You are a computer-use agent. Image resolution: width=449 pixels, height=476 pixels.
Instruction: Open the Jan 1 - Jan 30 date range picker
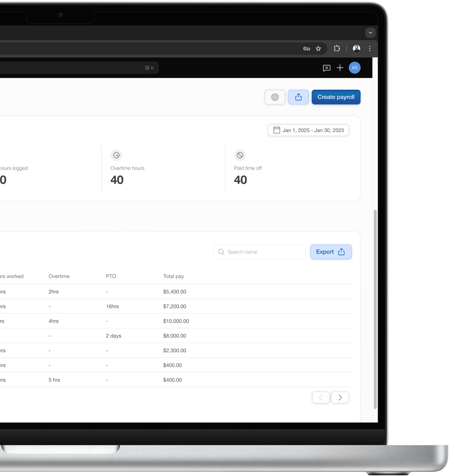(x=308, y=130)
